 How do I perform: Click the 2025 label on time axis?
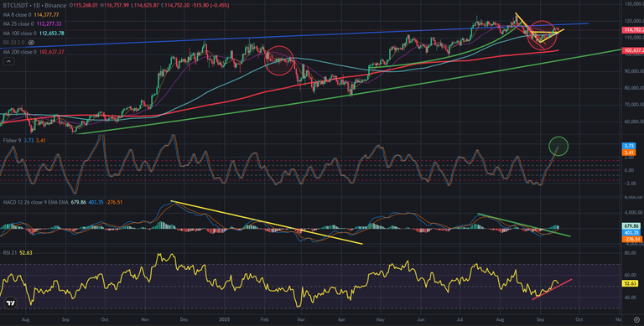224,318
